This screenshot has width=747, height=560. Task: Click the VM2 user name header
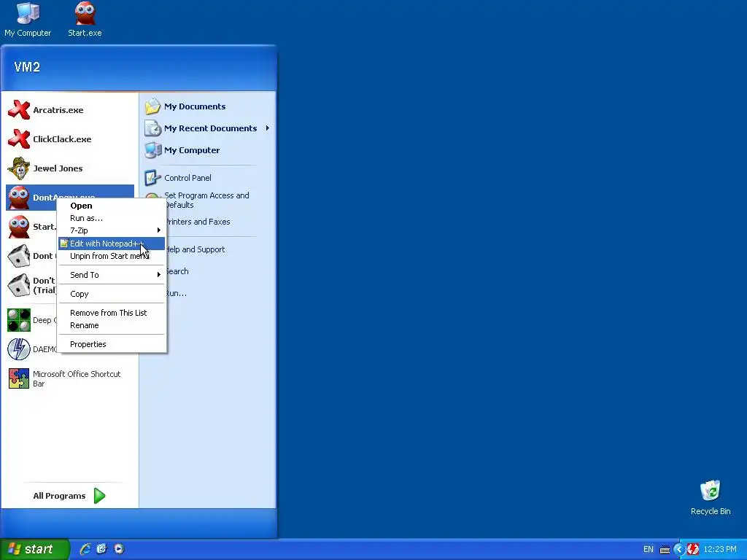point(27,67)
